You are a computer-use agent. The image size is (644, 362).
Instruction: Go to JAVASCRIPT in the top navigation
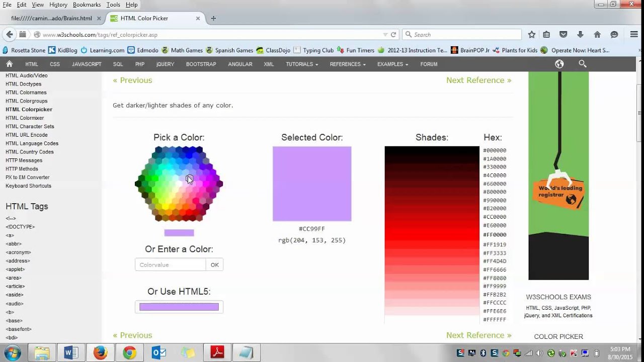point(87,64)
